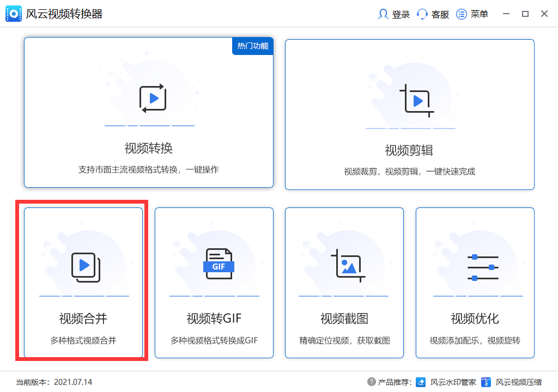Image resolution: width=558 pixels, height=392 pixels.
Task: Click text 精确定位视频，获取截图
Action: (x=344, y=340)
